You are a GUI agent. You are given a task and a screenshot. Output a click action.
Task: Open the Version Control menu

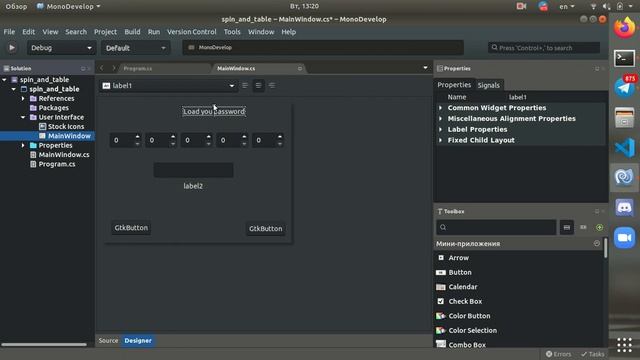tap(191, 32)
